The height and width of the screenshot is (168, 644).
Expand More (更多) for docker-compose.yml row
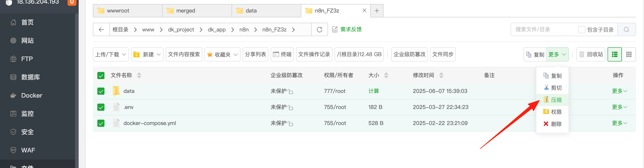pyautogui.click(x=620, y=123)
